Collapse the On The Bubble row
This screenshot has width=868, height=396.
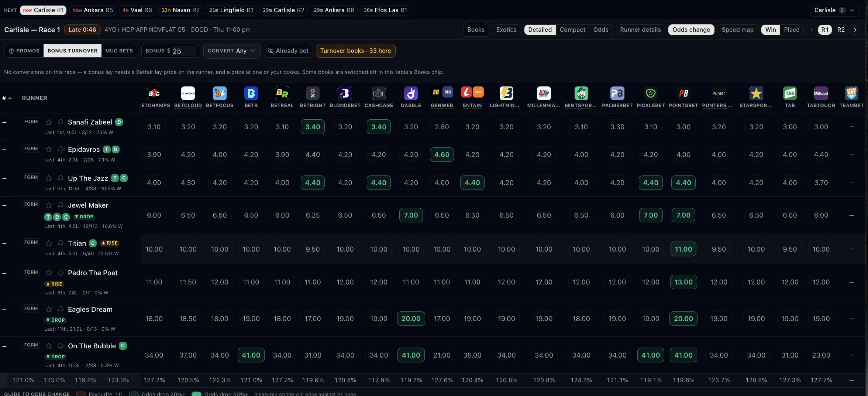click(4, 346)
